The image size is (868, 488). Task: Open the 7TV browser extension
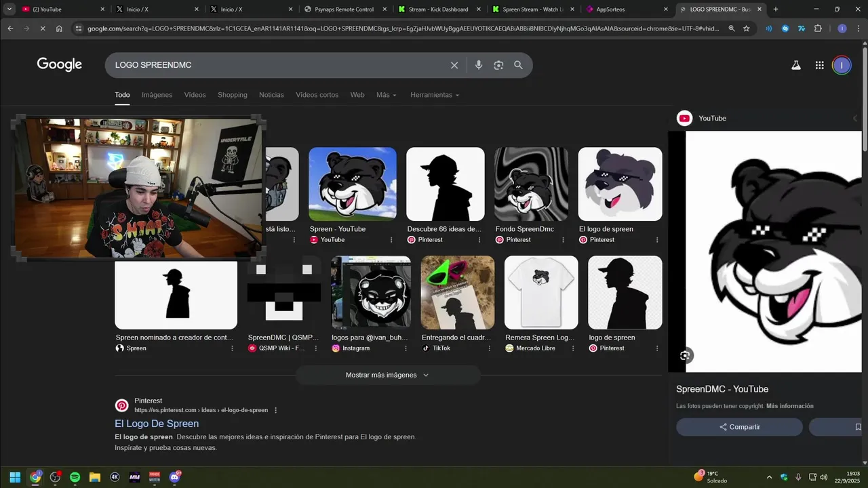coord(802,28)
